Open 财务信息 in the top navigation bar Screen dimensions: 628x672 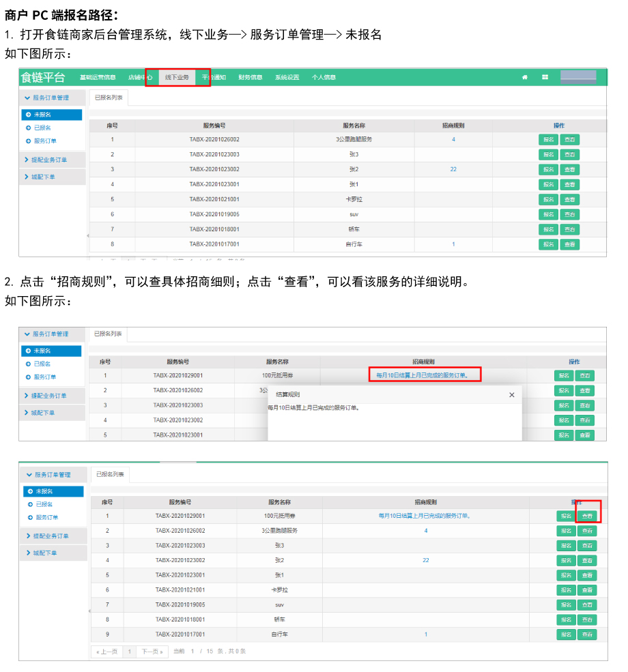pos(250,77)
